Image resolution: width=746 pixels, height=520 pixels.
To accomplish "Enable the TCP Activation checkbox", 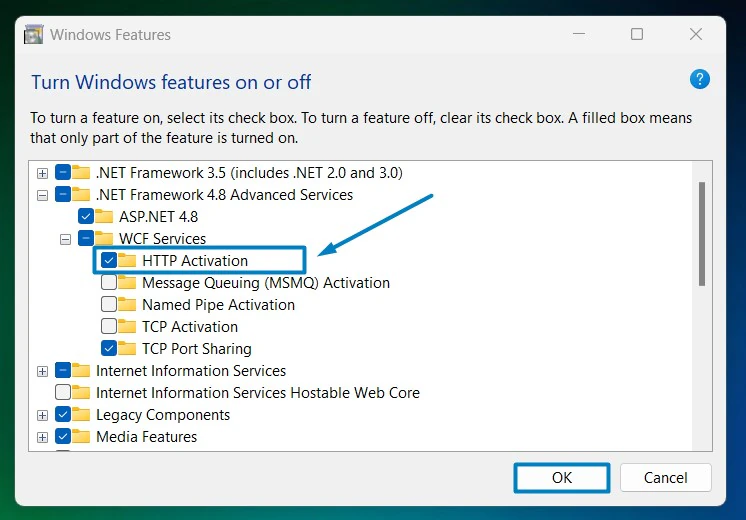I will pyautogui.click(x=109, y=326).
